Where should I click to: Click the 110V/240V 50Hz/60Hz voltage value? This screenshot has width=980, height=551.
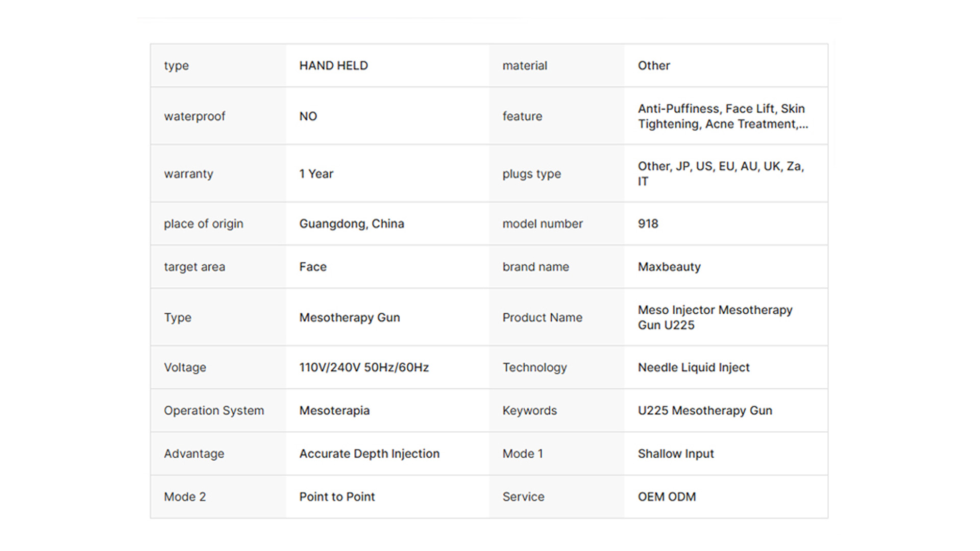363,367
